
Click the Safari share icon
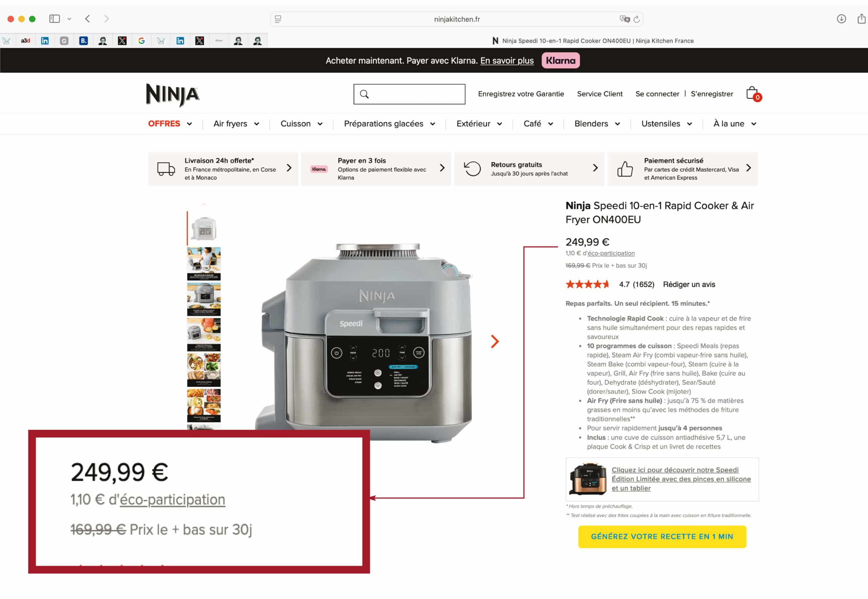click(x=862, y=18)
